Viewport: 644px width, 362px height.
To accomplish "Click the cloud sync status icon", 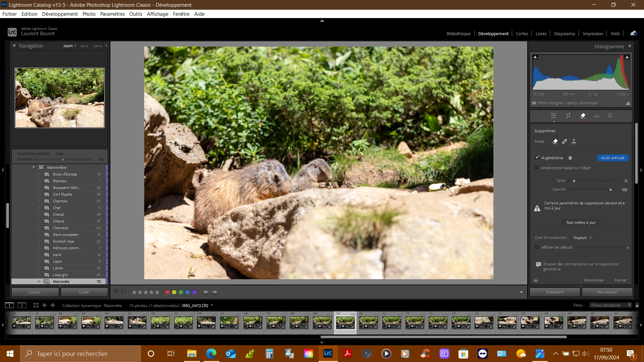I will [x=633, y=33].
